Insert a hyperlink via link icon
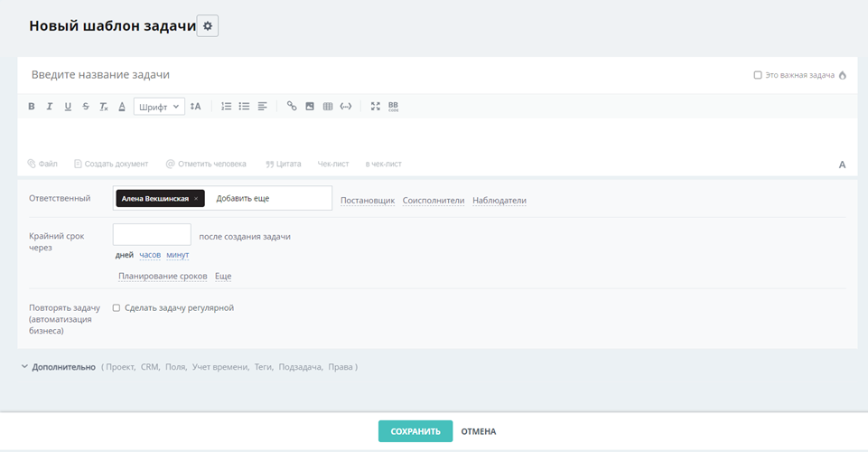Image resolution: width=868 pixels, height=452 pixels. coord(292,107)
